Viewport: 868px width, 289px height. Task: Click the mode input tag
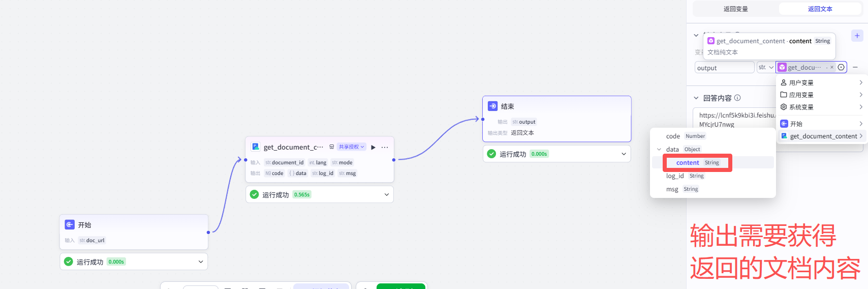(342, 163)
